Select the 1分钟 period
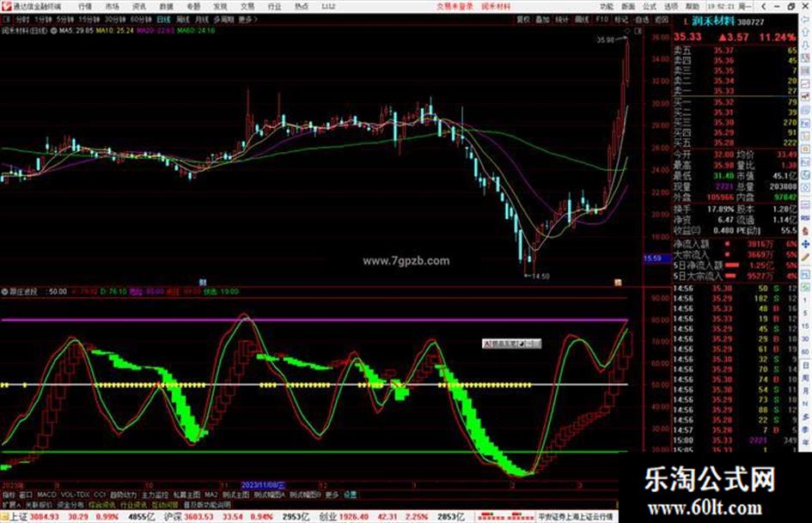 click(44, 19)
